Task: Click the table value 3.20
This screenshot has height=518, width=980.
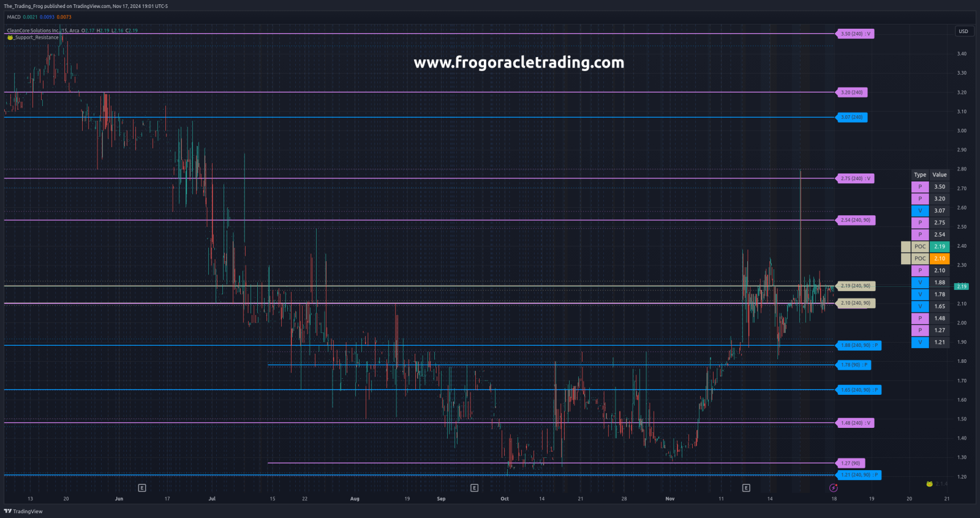Action: [x=940, y=199]
